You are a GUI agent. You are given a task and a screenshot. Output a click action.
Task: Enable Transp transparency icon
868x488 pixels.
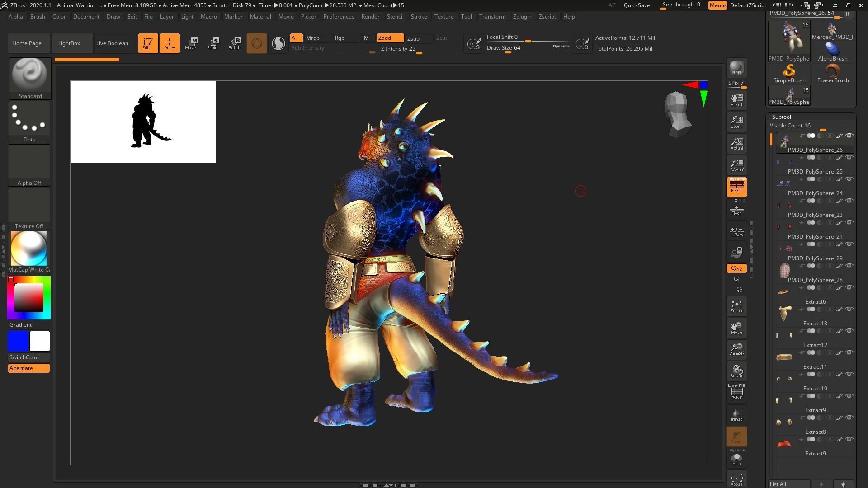coord(736,415)
